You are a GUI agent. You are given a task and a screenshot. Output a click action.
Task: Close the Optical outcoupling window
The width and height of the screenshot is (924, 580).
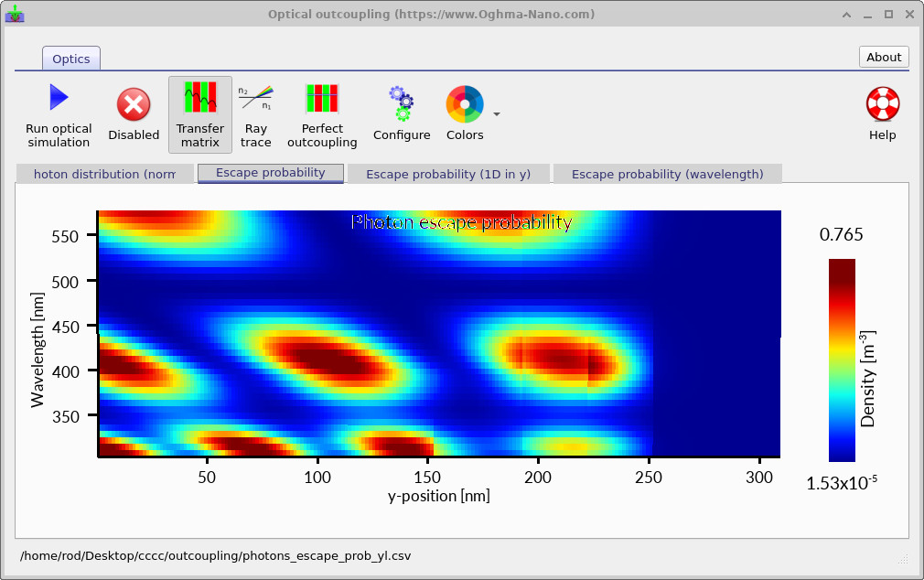coord(909,15)
